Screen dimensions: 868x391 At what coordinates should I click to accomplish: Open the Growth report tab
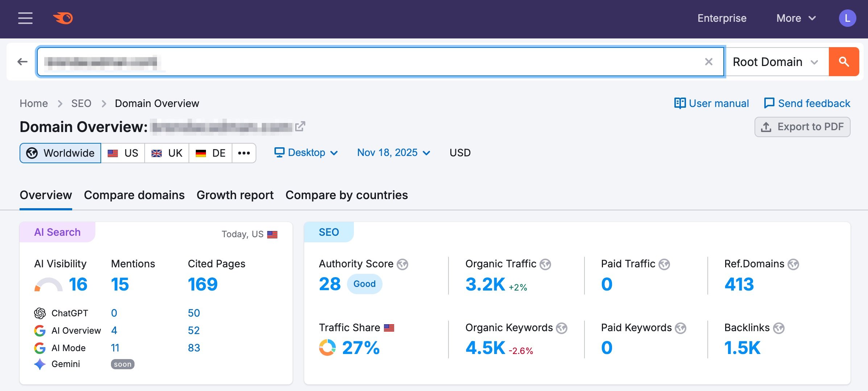point(235,195)
